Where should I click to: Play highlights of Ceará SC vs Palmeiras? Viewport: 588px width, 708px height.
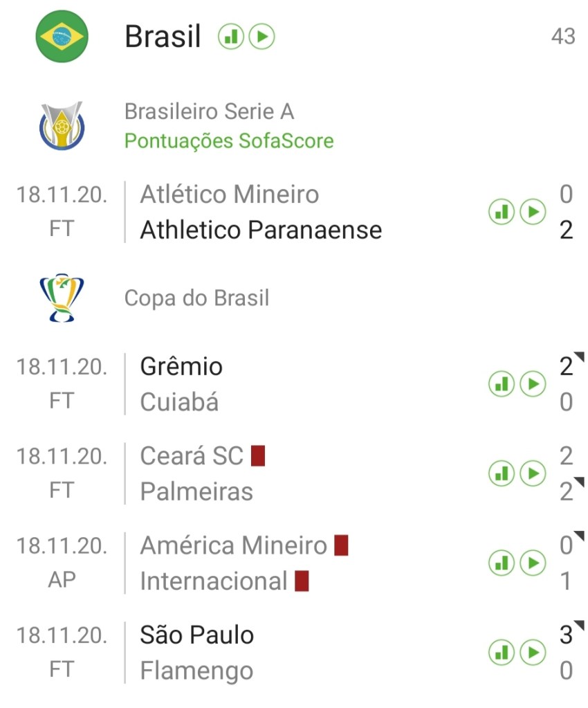[533, 473]
